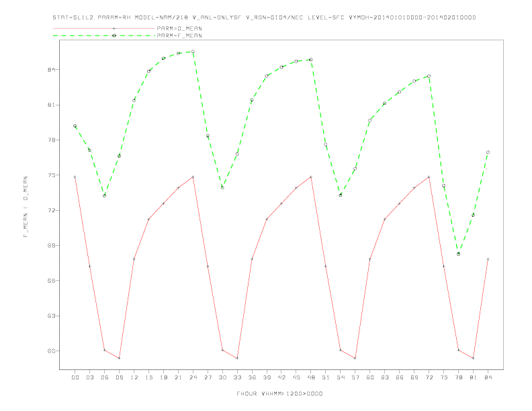Click the y-axis tick label 69
532x411 pixels.
[52, 246]
